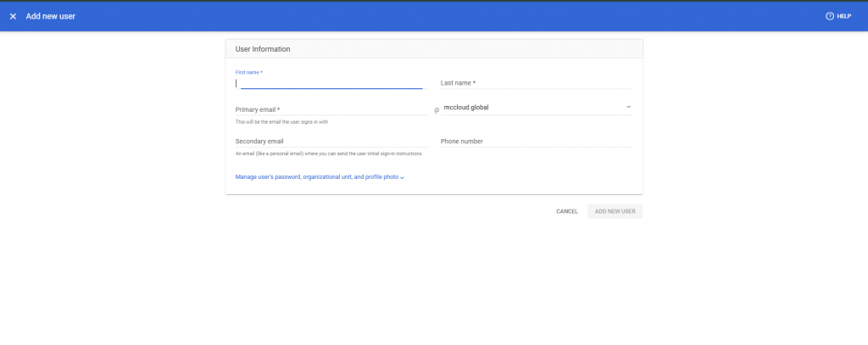Open the mccloud.global domain dropdown
Screen dimensions: 868x345
click(532, 108)
